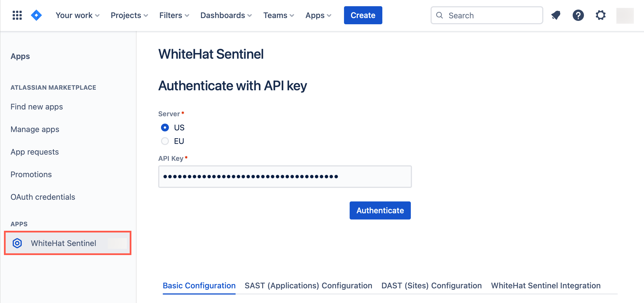The image size is (644, 303).
Task: Open the notifications bell icon
Action: [x=556, y=15]
